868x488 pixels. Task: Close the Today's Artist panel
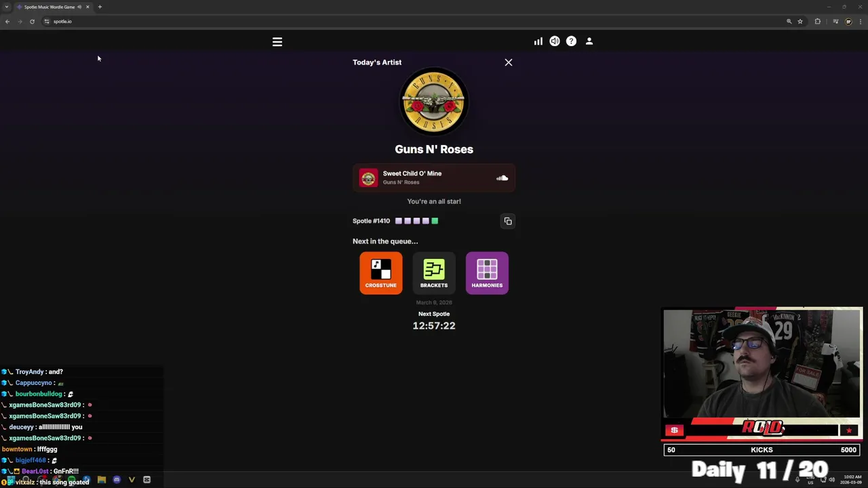click(509, 62)
